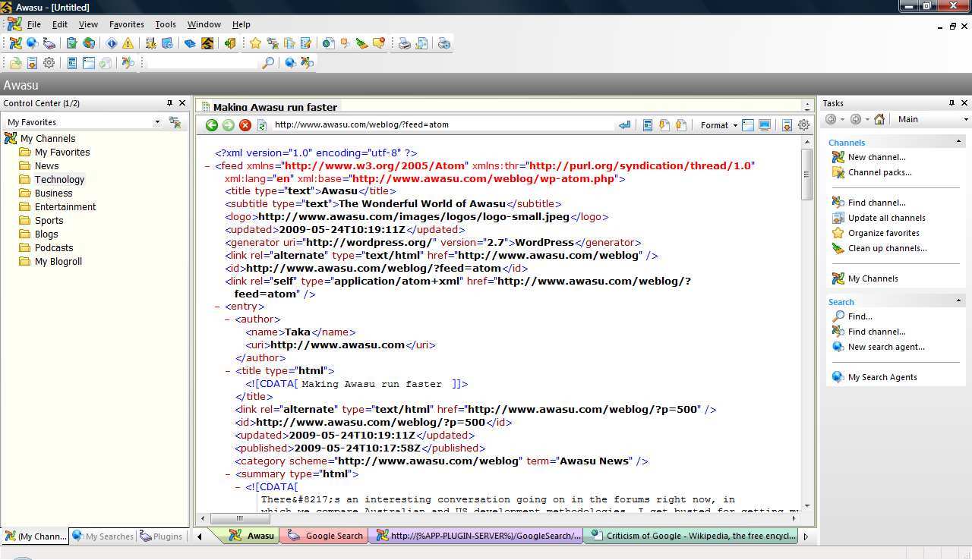Viewport: 972px width, 560px height.
Task: Open the Window menu
Action: [x=204, y=24]
